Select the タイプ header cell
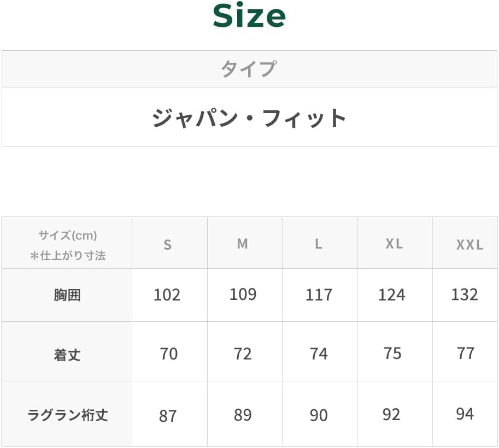 click(249, 69)
